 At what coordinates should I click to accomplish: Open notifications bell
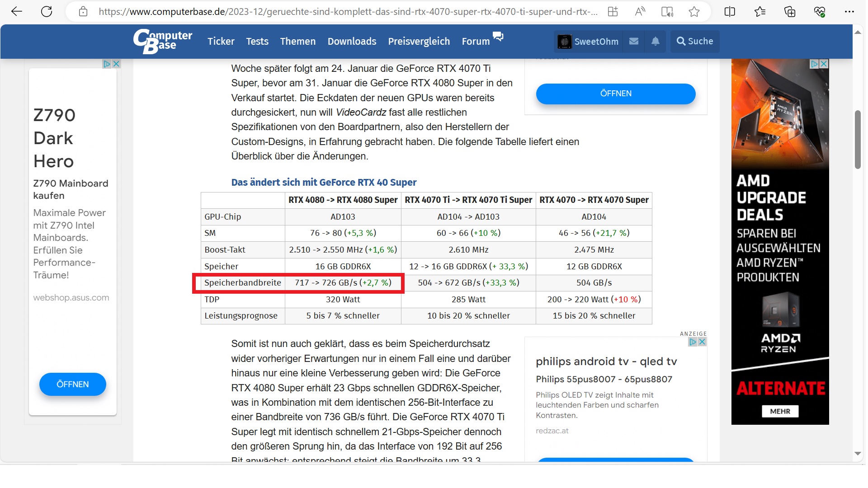click(656, 42)
